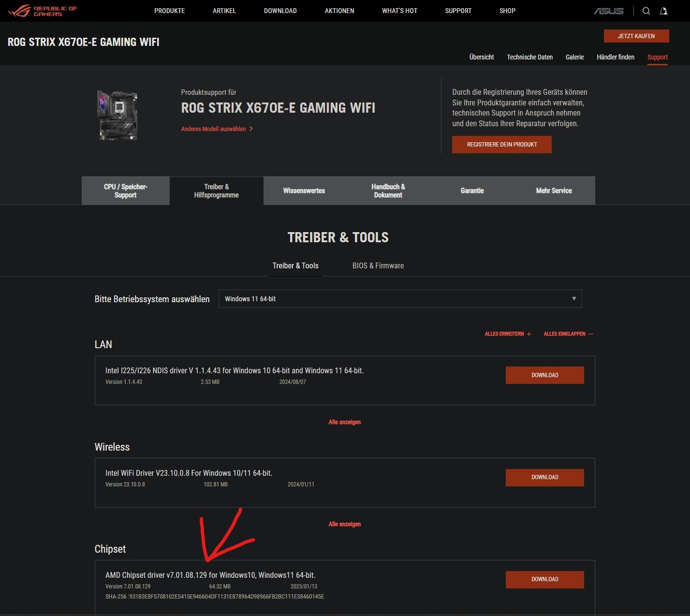Switch to BIOS & Firmware sub-tab
The width and height of the screenshot is (690, 616).
pos(378,266)
